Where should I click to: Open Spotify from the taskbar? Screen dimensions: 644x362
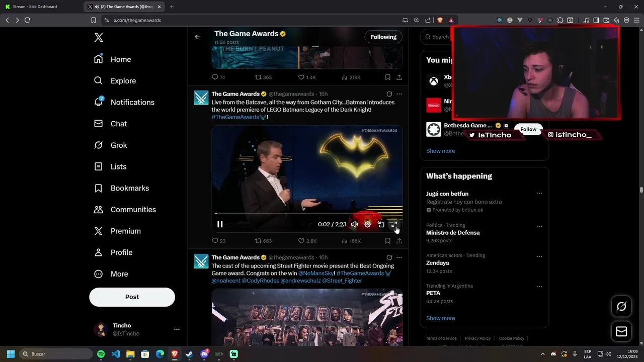(101, 354)
